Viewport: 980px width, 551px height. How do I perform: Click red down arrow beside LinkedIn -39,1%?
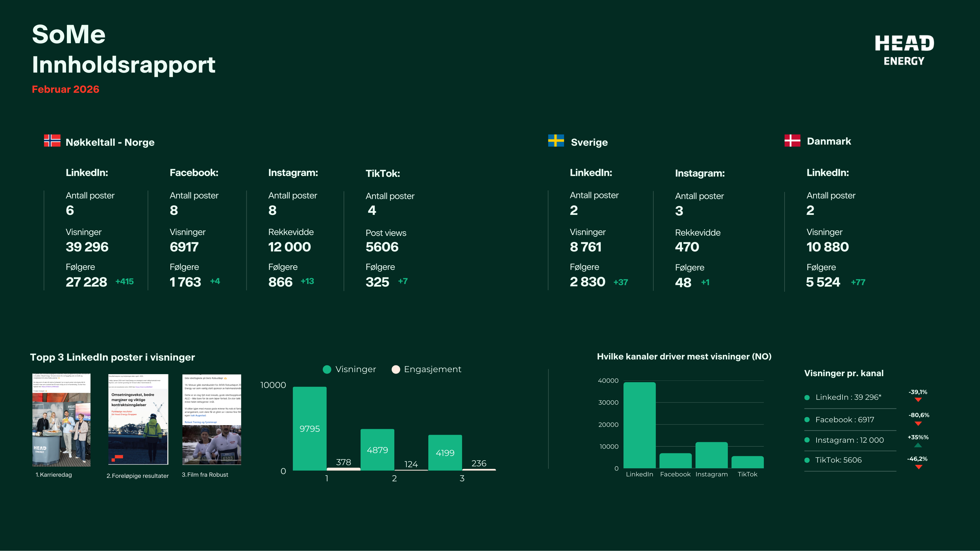918,400
